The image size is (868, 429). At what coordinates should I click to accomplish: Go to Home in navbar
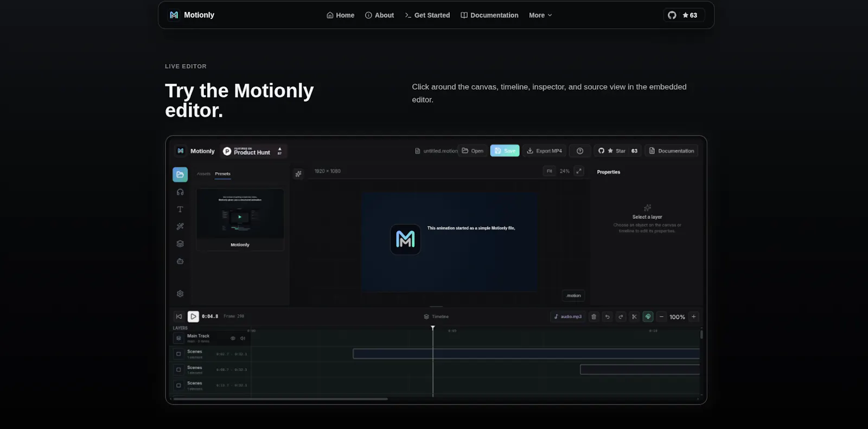coord(340,15)
